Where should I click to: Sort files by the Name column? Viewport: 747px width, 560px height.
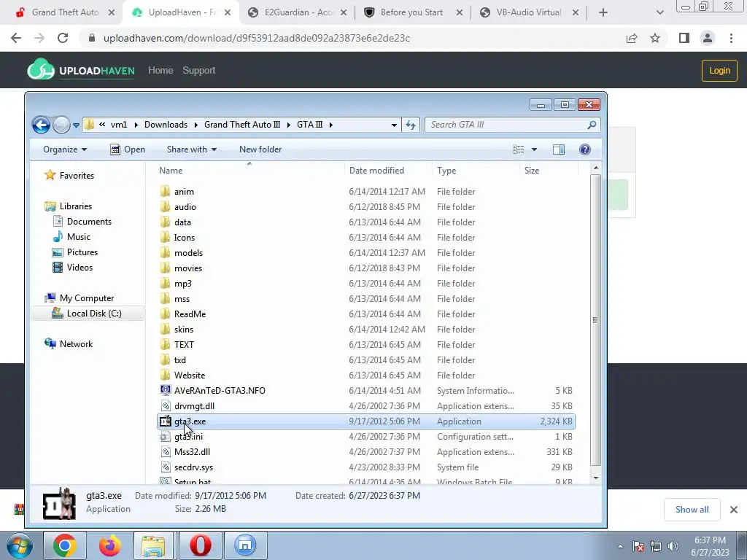(x=249, y=171)
